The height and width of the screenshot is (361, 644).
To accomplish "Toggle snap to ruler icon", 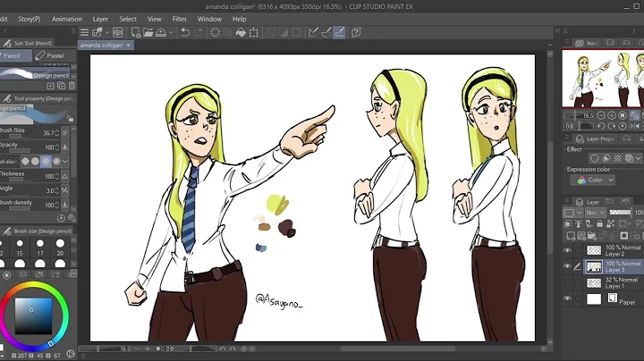I will pos(313,32).
